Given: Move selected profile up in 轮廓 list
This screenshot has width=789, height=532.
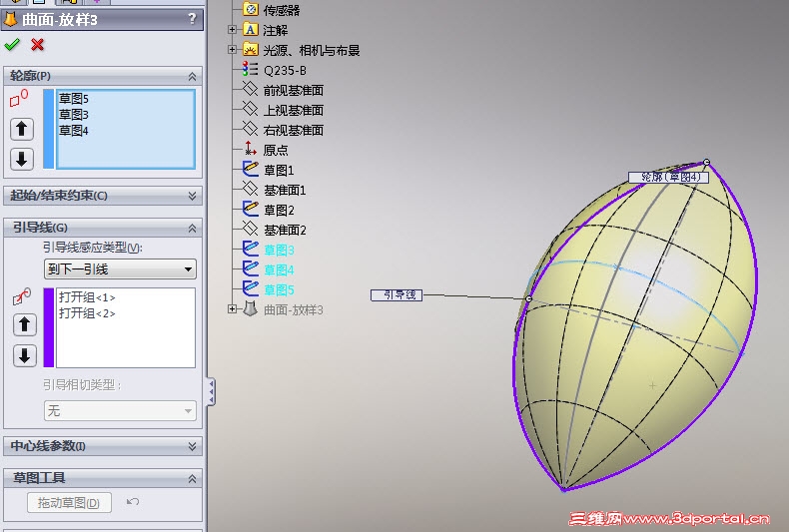Looking at the screenshot, I should click(22, 129).
